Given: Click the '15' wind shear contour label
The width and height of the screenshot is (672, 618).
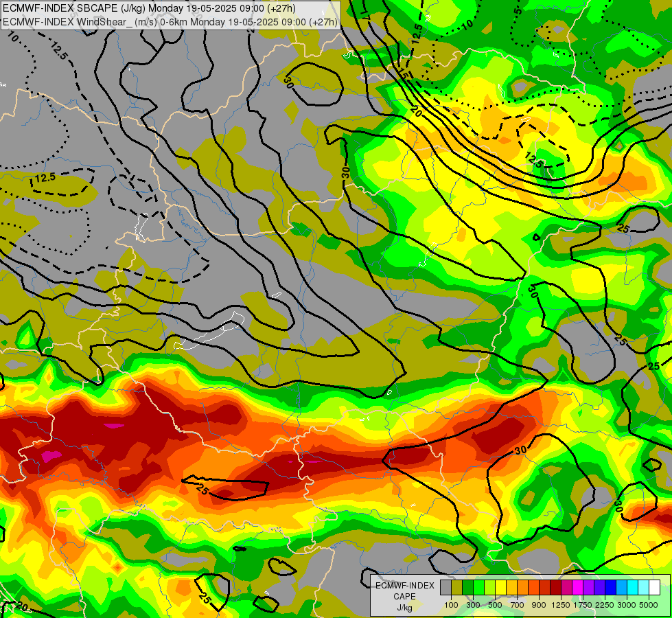Looking at the screenshot, I should [403, 72].
